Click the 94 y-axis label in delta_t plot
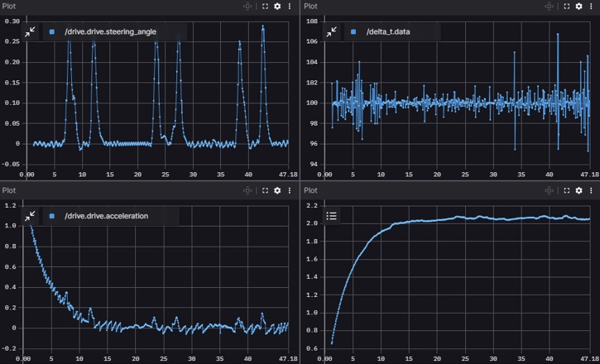Screen dimensions: 600x364 point(313,165)
